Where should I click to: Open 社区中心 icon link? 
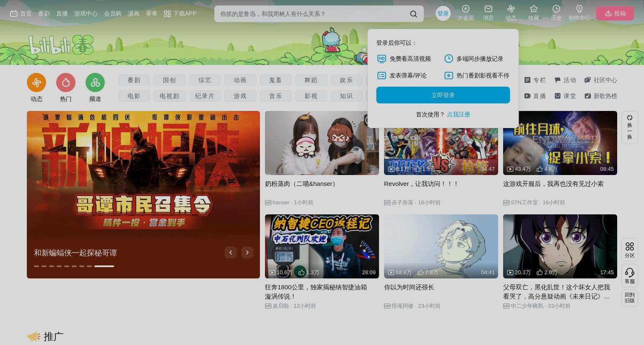click(x=601, y=80)
